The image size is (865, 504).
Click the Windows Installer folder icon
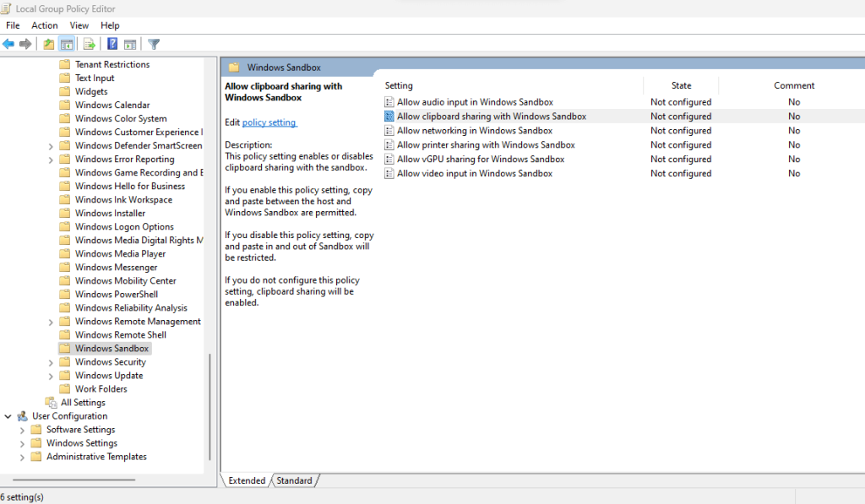(64, 214)
